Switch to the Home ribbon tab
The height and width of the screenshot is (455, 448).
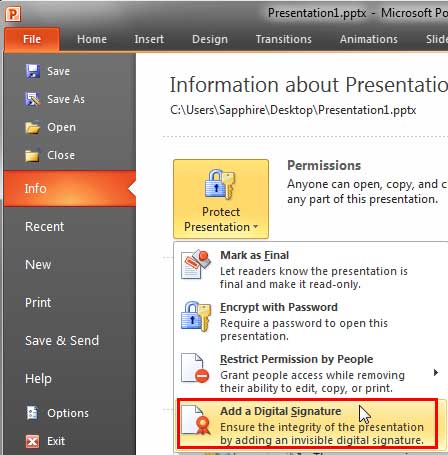pos(92,39)
